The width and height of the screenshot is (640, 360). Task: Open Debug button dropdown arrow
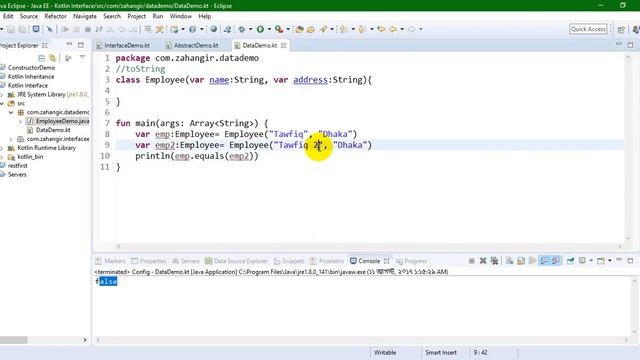[x=251, y=29]
